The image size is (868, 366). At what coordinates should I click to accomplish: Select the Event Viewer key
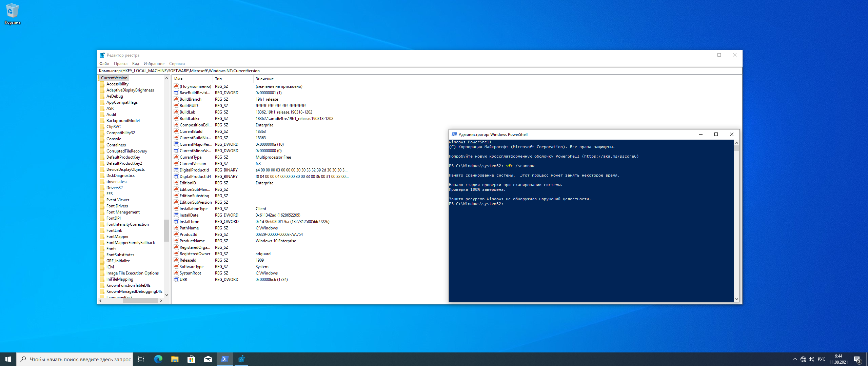tap(118, 200)
